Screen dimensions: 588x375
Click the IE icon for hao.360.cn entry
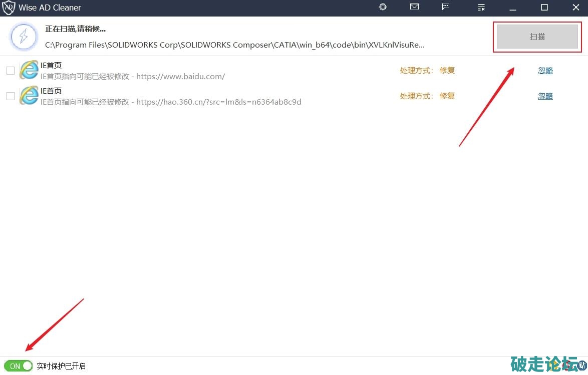click(x=29, y=96)
